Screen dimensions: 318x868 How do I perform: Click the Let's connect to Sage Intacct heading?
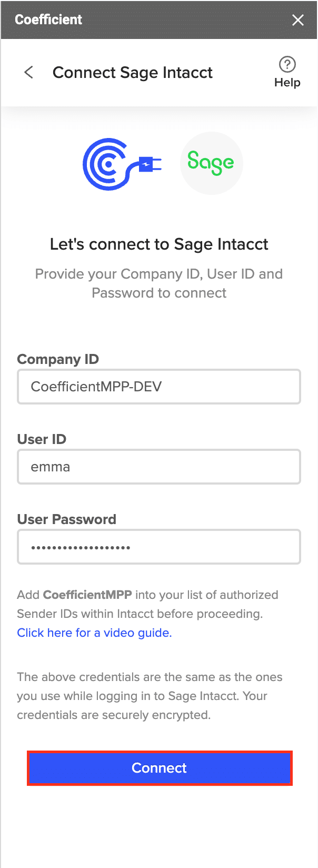click(159, 244)
